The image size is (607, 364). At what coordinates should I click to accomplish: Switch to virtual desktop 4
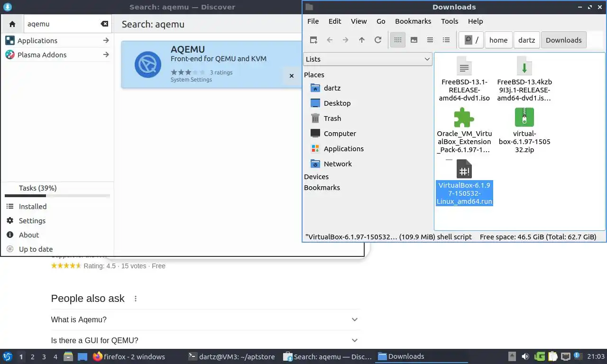(x=55, y=357)
